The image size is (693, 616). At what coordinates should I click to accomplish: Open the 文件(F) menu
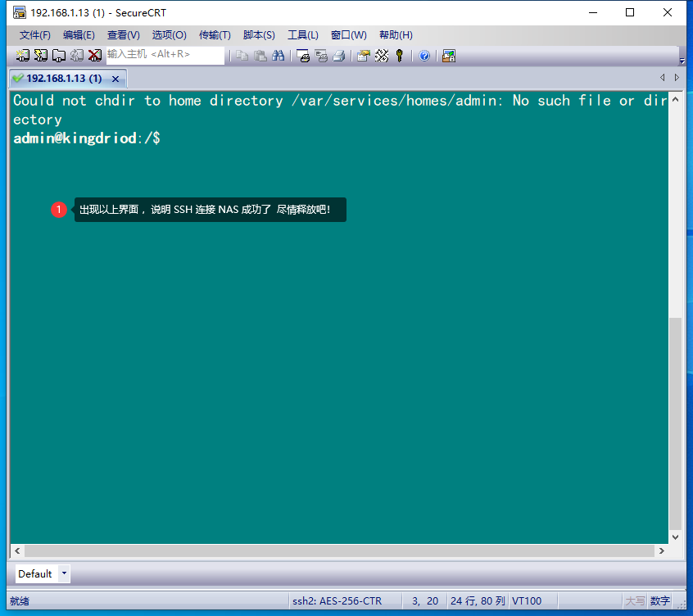tap(35, 35)
